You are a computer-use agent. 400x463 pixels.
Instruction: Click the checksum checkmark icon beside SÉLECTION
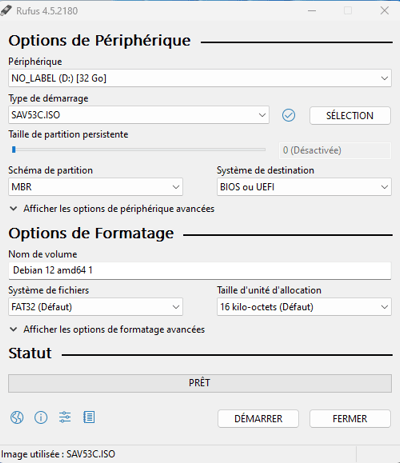point(288,115)
